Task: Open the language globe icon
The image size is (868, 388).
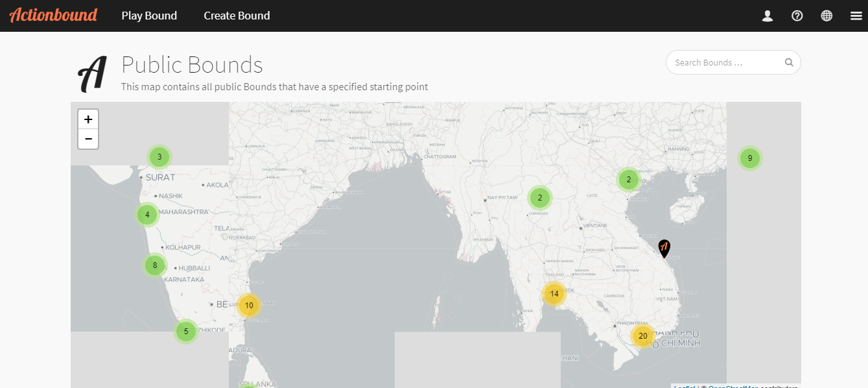Action: tap(827, 16)
